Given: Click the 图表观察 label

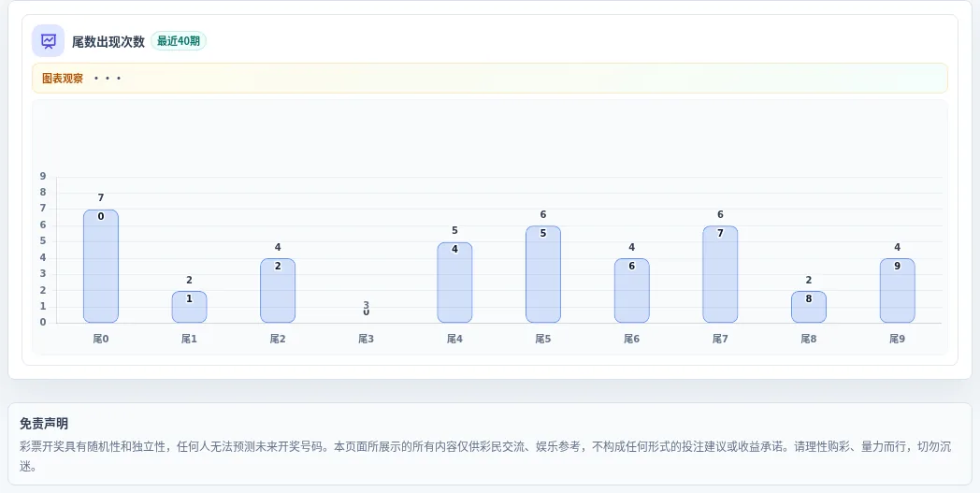Looking at the screenshot, I should 63,79.
